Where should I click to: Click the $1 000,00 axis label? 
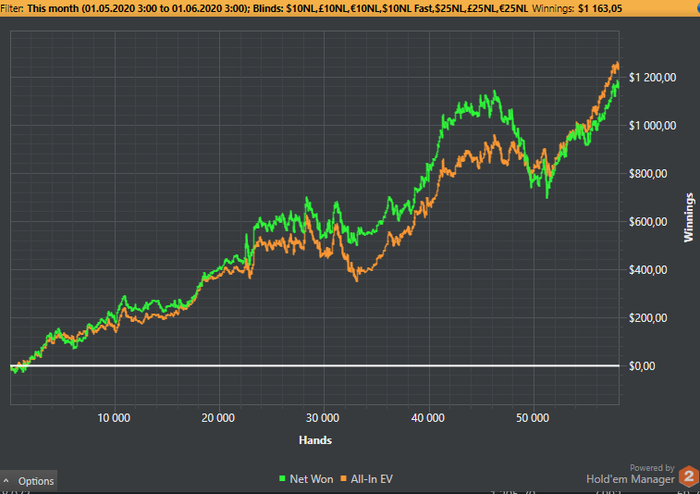[652, 125]
